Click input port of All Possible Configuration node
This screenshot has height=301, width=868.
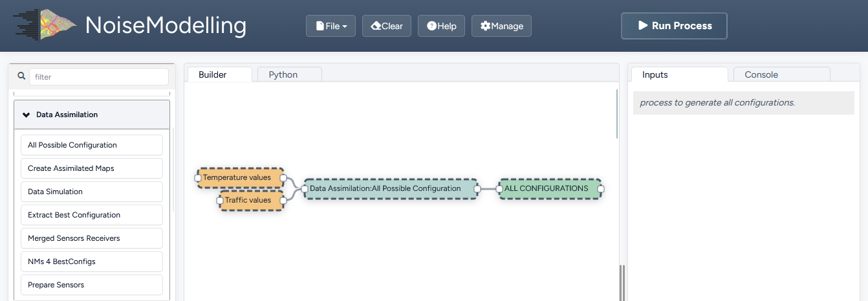[x=304, y=189]
